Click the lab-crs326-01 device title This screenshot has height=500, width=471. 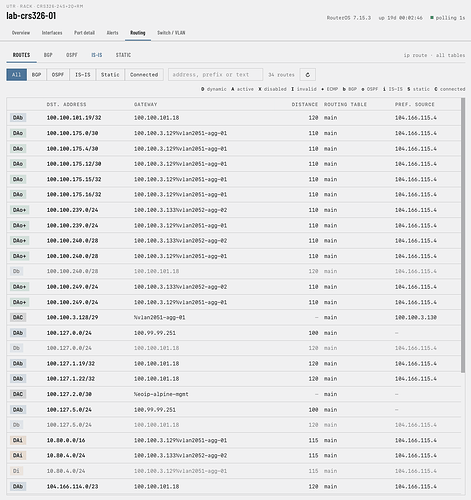(x=31, y=16)
